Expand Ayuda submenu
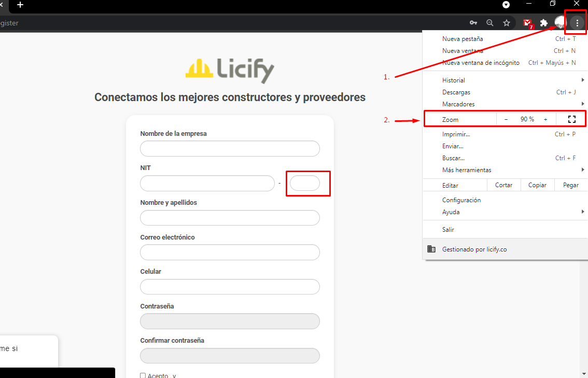 click(505, 212)
